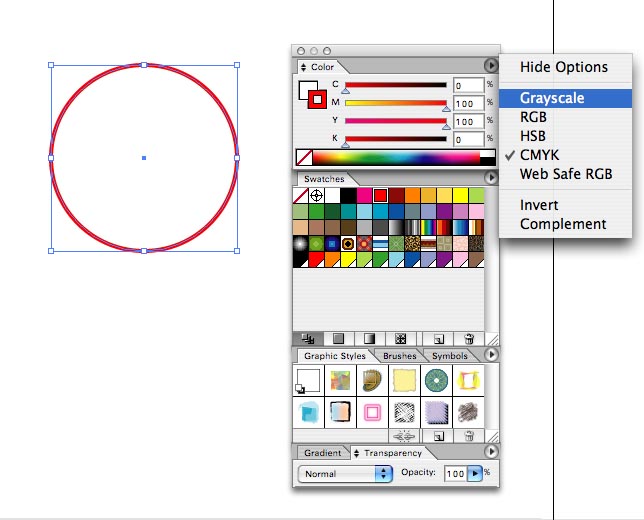Cycle Transparency panel display via tab arrows
The image size is (644, 520).
tap(356, 453)
